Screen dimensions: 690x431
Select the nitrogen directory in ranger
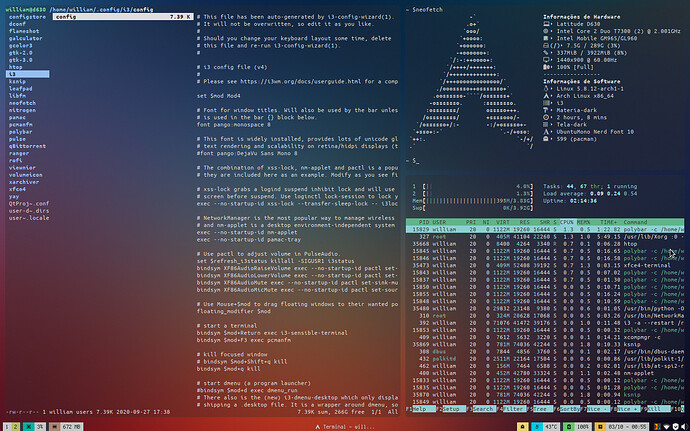tap(22, 110)
